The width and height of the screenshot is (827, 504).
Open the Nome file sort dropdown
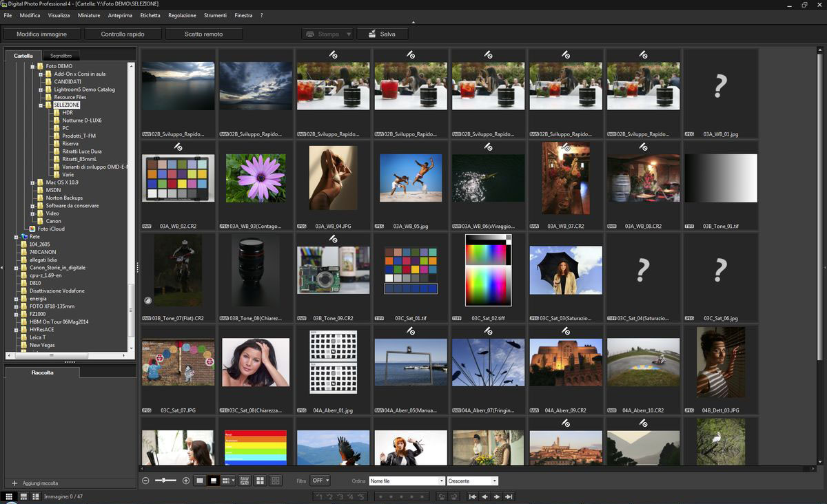[x=407, y=481]
